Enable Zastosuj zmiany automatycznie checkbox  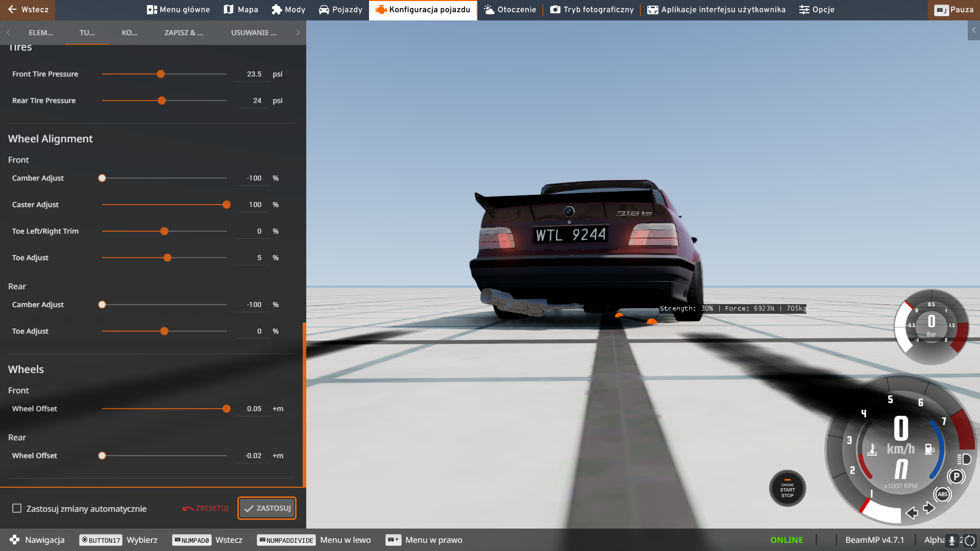tap(17, 508)
